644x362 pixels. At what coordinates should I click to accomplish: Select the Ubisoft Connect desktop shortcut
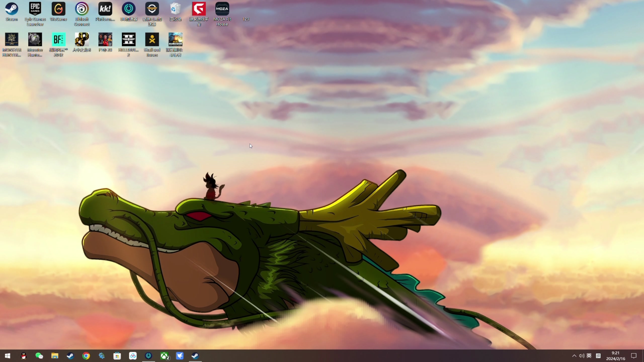click(82, 9)
